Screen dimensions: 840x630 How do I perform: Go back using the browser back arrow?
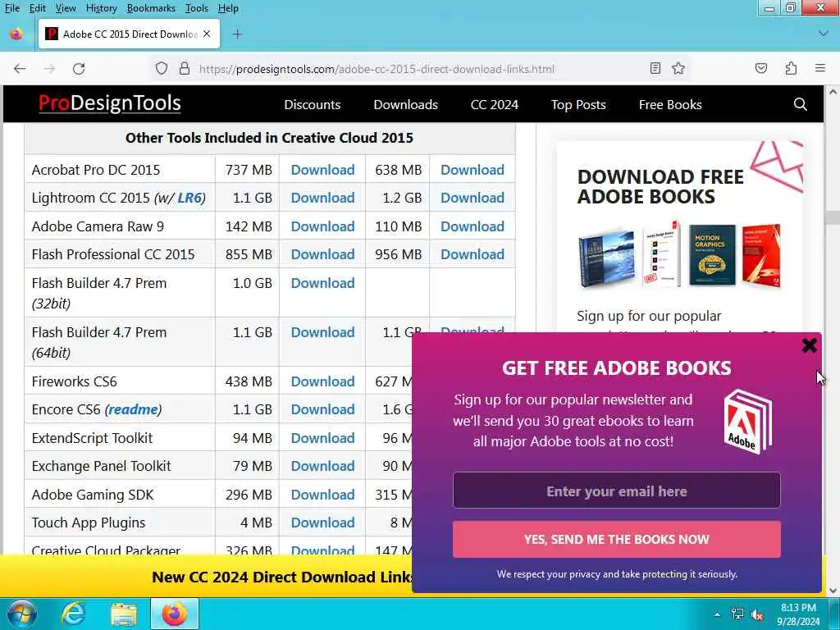tap(20, 69)
